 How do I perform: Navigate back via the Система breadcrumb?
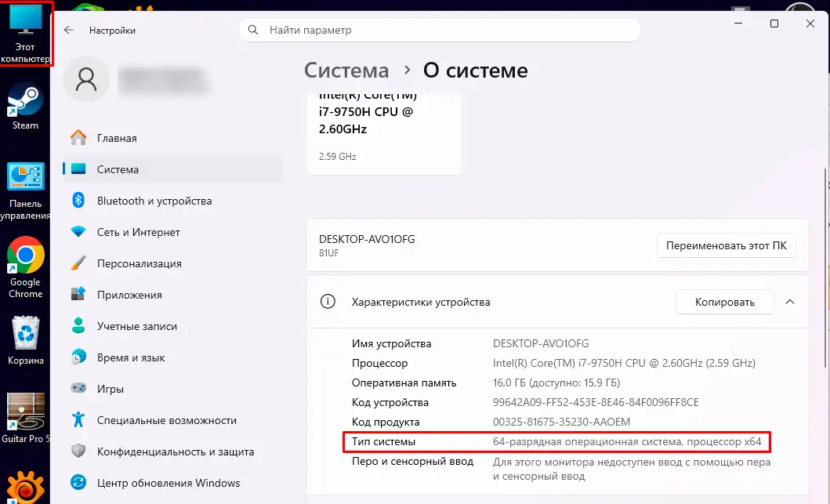click(x=346, y=70)
